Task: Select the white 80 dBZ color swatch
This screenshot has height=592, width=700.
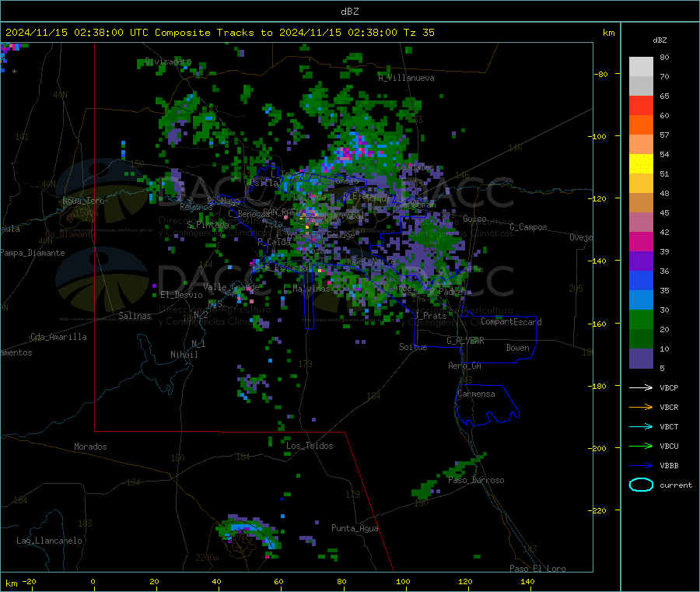Action: click(641, 67)
